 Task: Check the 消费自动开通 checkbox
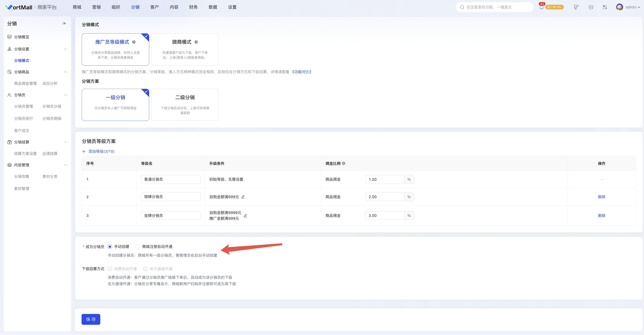(x=110, y=269)
